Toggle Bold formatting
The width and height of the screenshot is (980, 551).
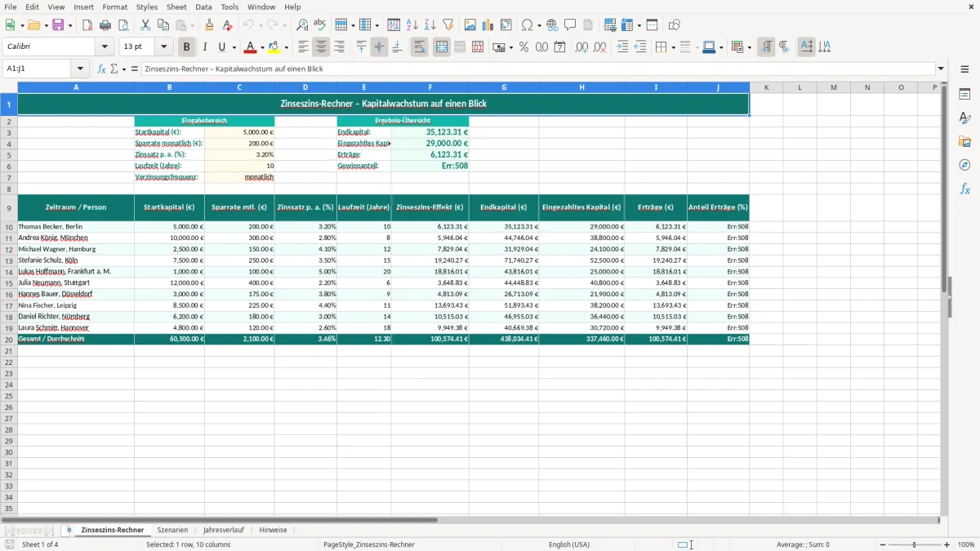186,47
